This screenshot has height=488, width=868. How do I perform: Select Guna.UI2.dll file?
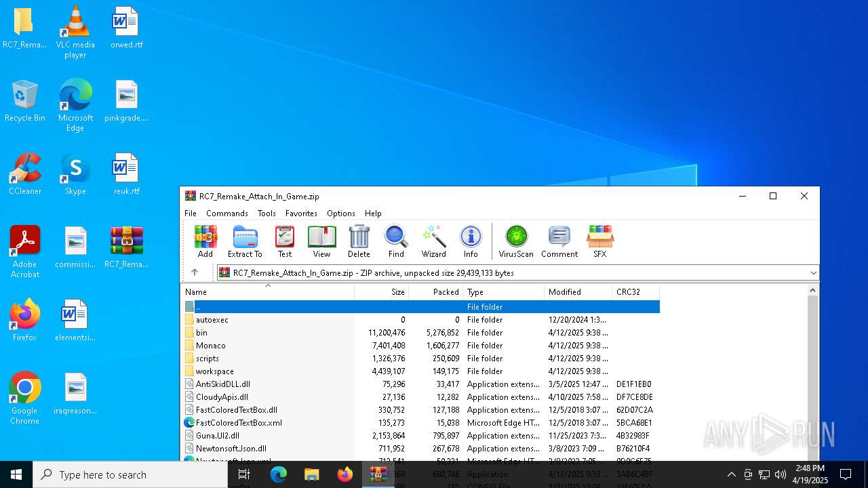pyautogui.click(x=420, y=436)
